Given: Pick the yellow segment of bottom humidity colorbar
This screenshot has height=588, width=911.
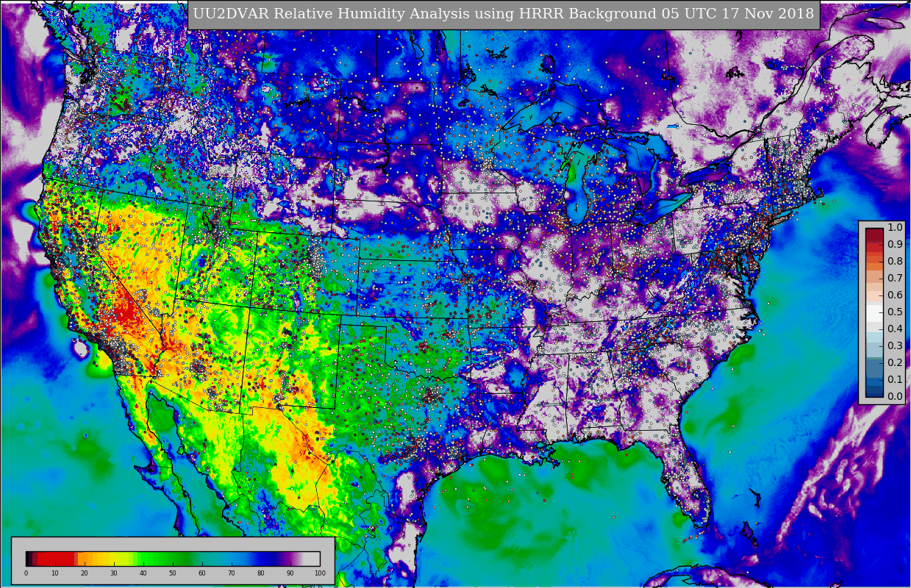Looking at the screenshot, I should [x=112, y=559].
